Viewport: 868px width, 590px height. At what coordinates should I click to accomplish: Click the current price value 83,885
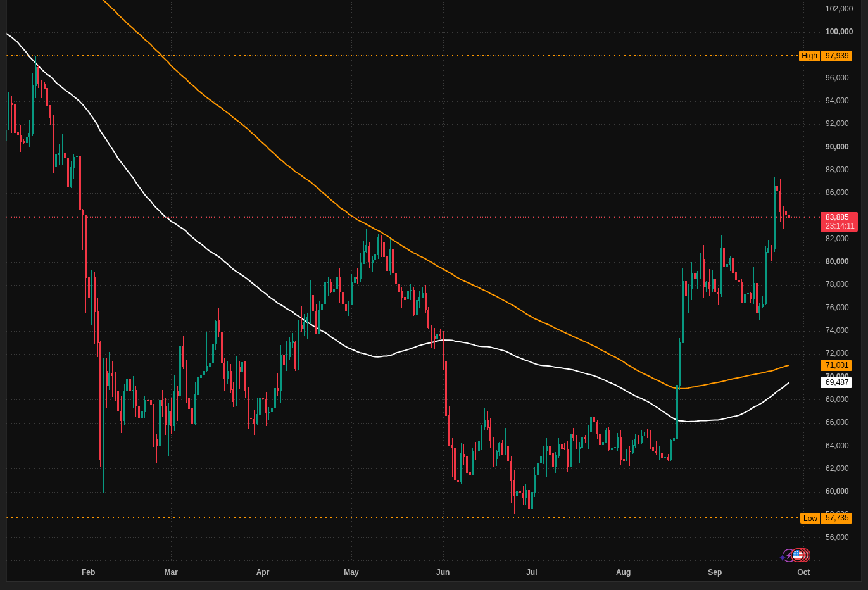tap(837, 217)
